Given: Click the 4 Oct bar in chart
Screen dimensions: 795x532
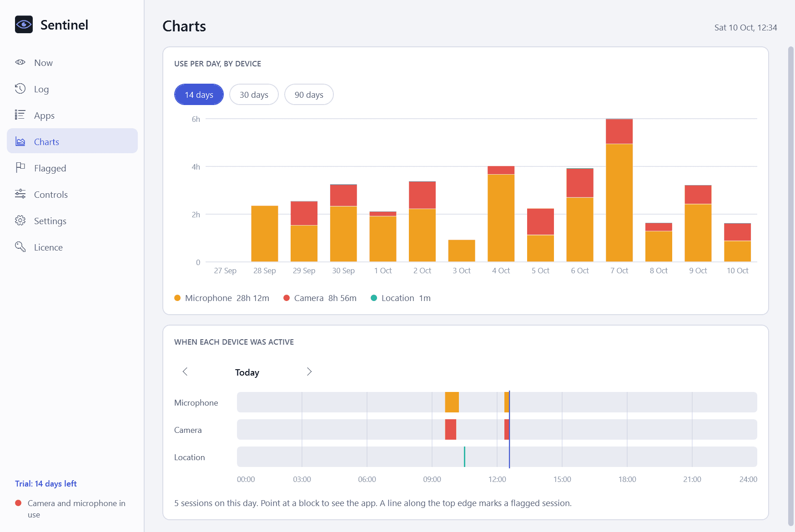Looking at the screenshot, I should [x=501, y=214].
